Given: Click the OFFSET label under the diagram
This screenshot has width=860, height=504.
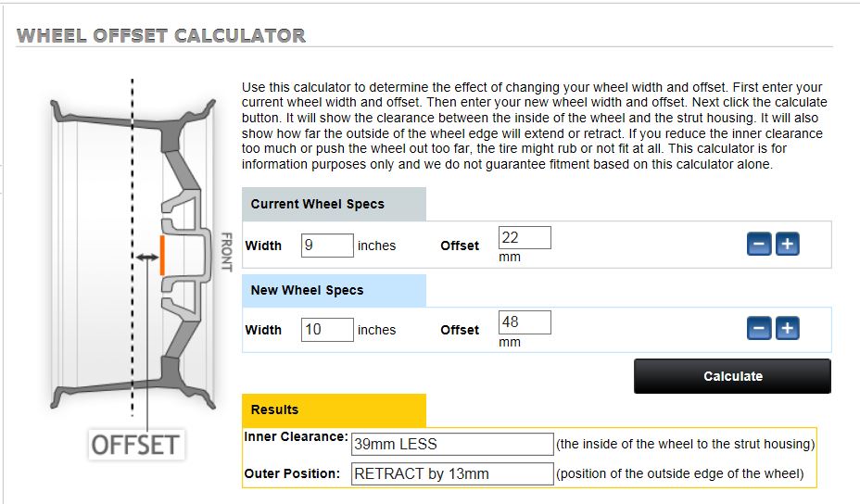Looking at the screenshot, I should point(134,444).
